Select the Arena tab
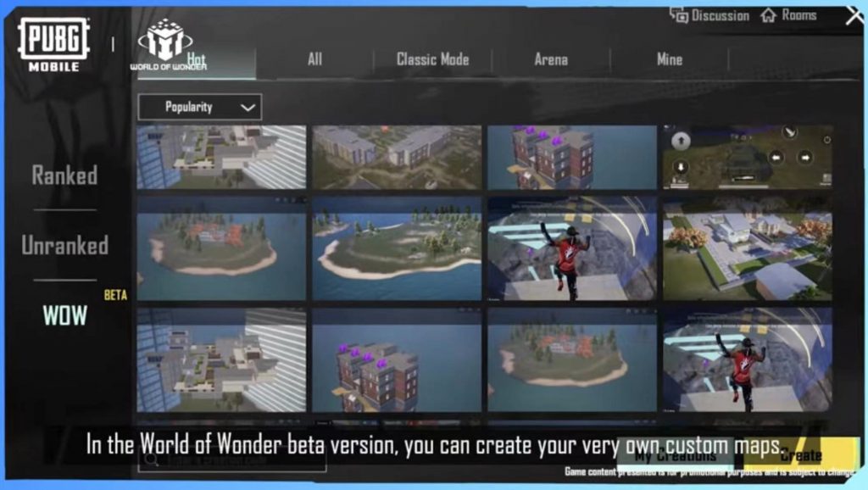Image resolution: width=868 pixels, height=490 pixels. click(551, 59)
